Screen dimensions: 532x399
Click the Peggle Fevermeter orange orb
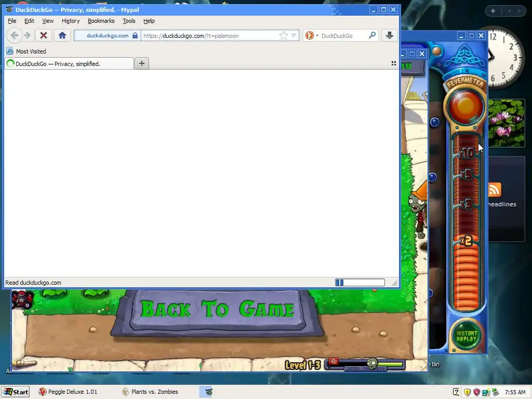466,107
